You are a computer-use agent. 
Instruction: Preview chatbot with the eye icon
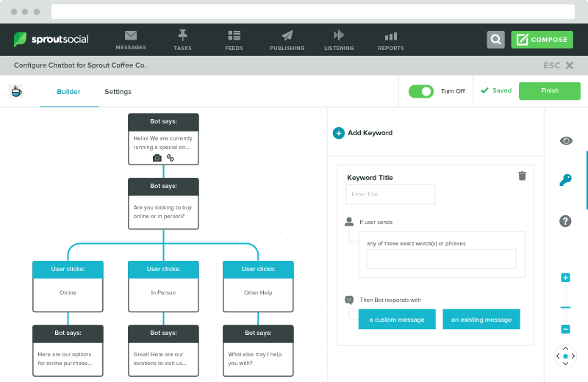tap(566, 140)
